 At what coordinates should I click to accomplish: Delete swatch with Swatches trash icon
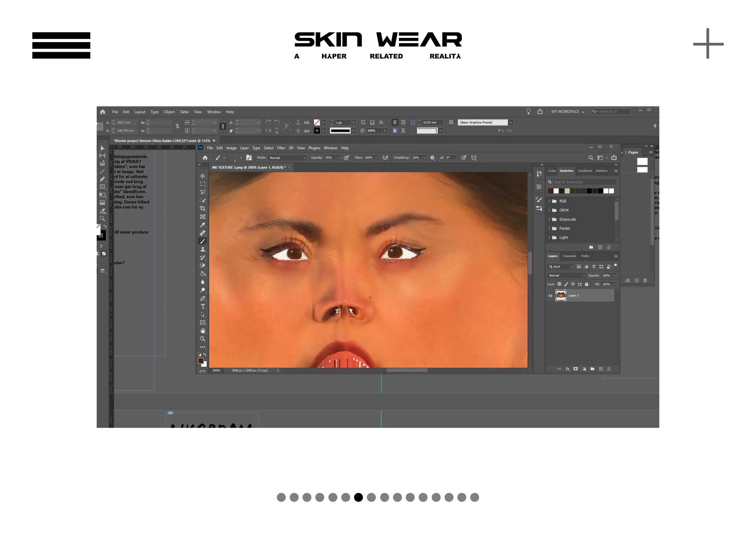click(609, 247)
